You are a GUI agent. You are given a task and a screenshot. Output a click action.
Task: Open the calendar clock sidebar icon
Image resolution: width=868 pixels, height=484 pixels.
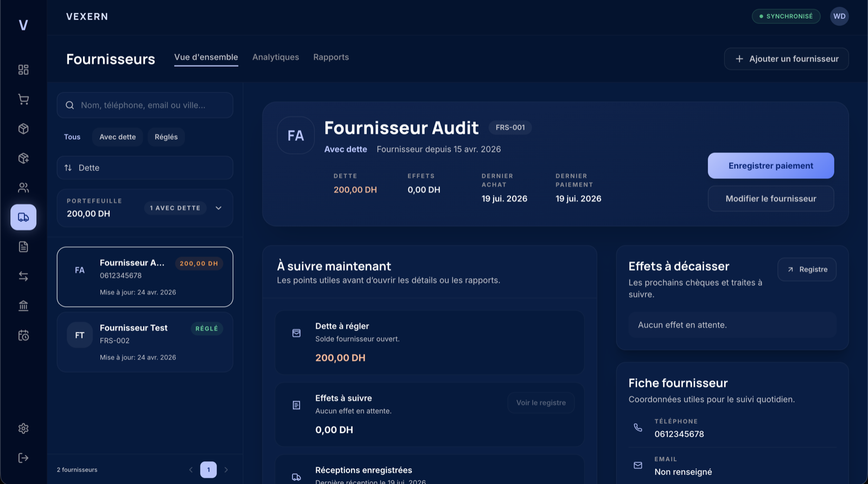click(23, 335)
